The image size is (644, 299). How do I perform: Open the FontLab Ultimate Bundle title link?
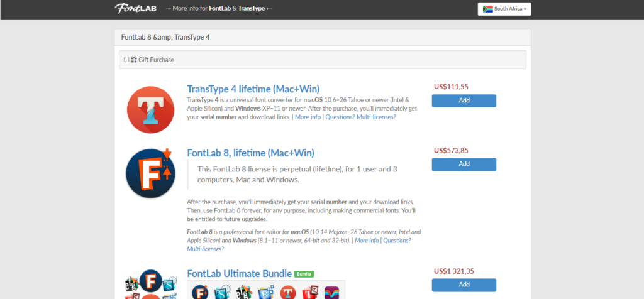tap(239, 273)
